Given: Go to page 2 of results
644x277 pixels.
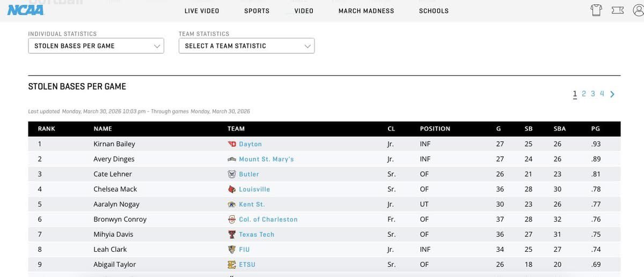Looking at the screenshot, I should pyautogui.click(x=584, y=94).
